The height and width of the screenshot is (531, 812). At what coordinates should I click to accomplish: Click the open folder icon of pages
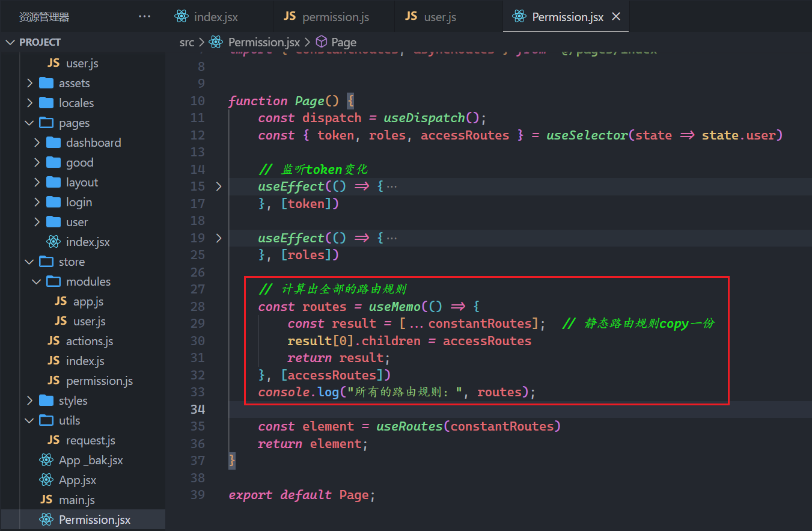point(46,123)
